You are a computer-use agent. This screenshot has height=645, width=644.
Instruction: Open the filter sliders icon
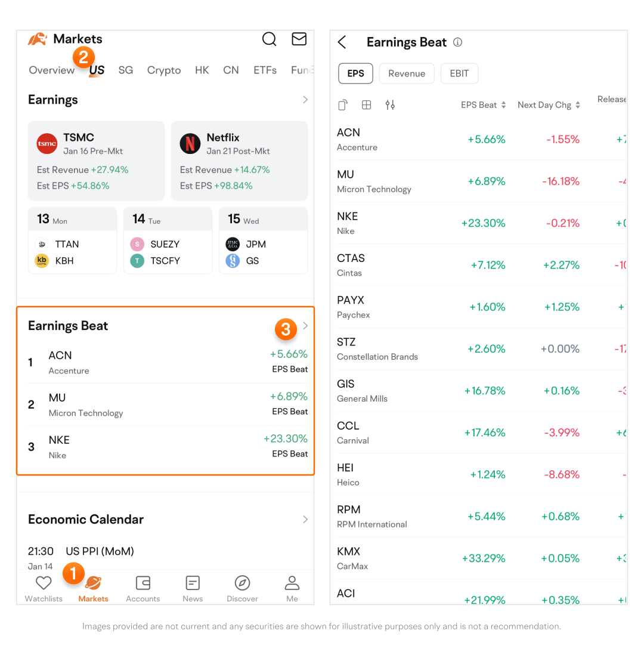tap(390, 105)
